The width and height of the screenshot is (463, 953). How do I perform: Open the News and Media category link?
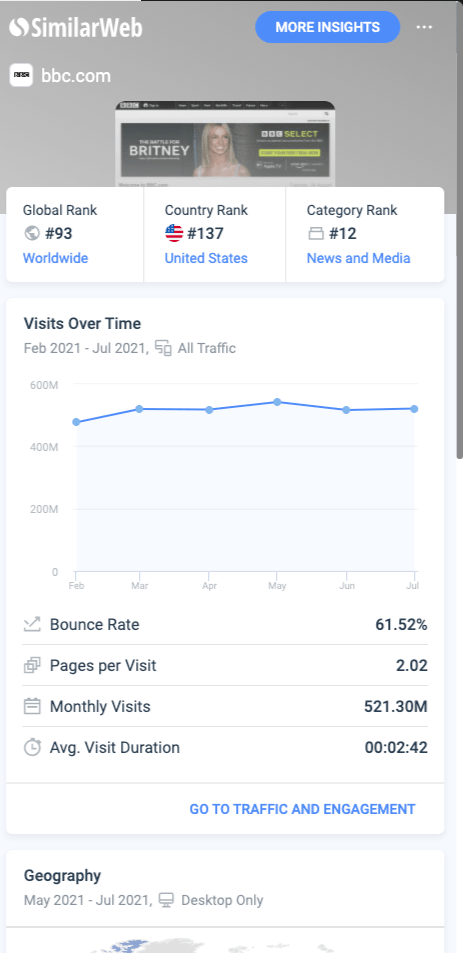pyautogui.click(x=358, y=258)
